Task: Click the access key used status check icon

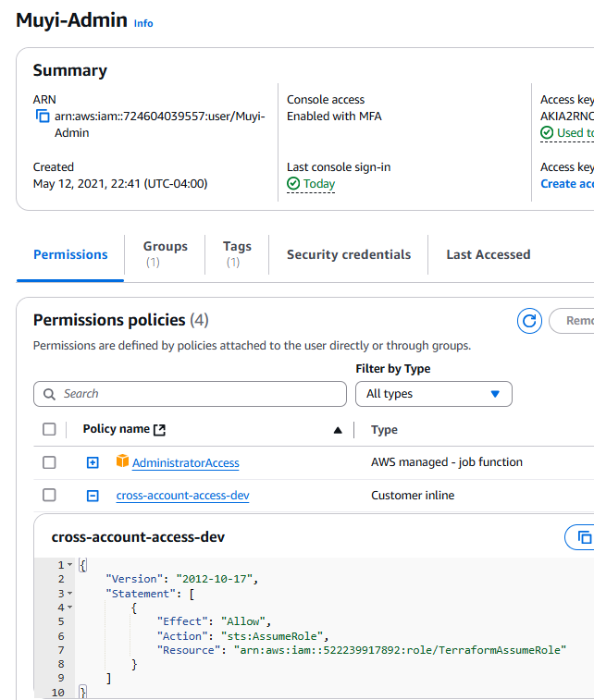Action: [547, 132]
